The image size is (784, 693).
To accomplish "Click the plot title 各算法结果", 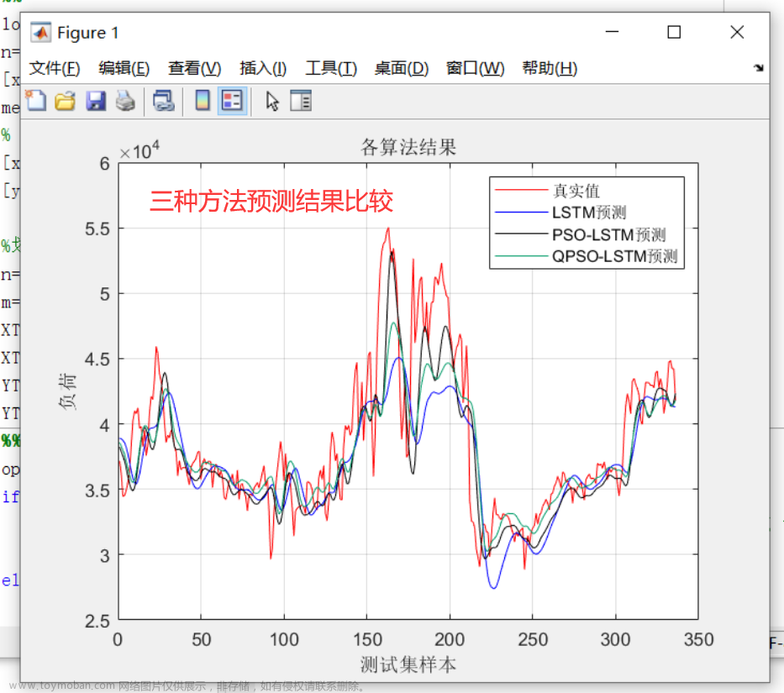I will click(x=408, y=147).
